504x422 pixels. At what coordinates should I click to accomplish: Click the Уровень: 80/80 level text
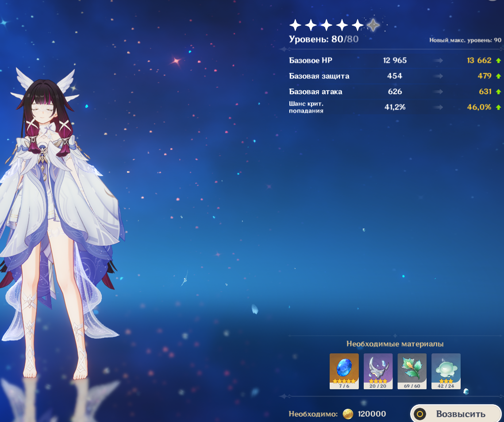point(323,39)
